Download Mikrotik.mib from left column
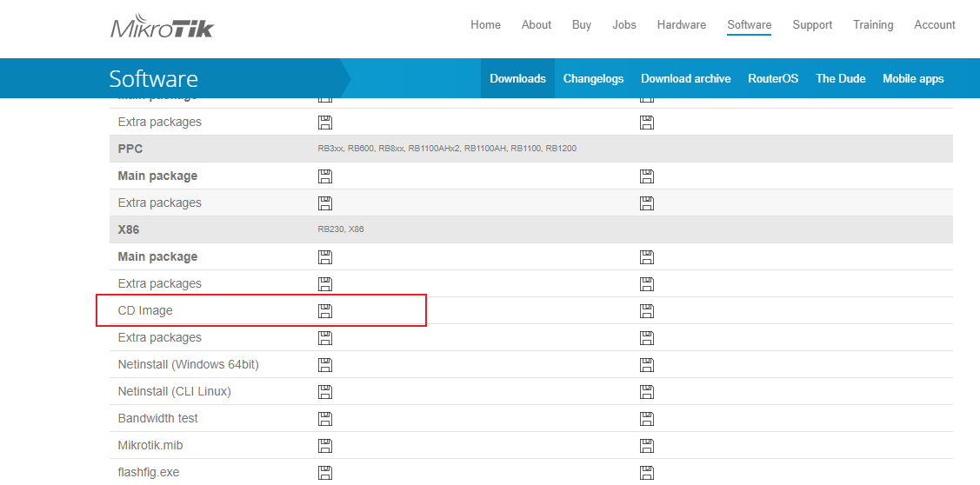 (x=325, y=446)
